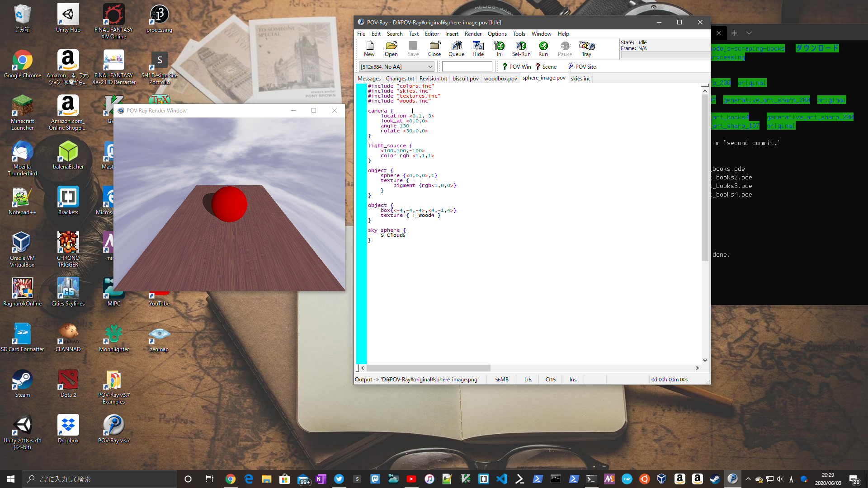This screenshot has height=488, width=868.
Task: Hide the render window via Hide icon
Action: [478, 49]
